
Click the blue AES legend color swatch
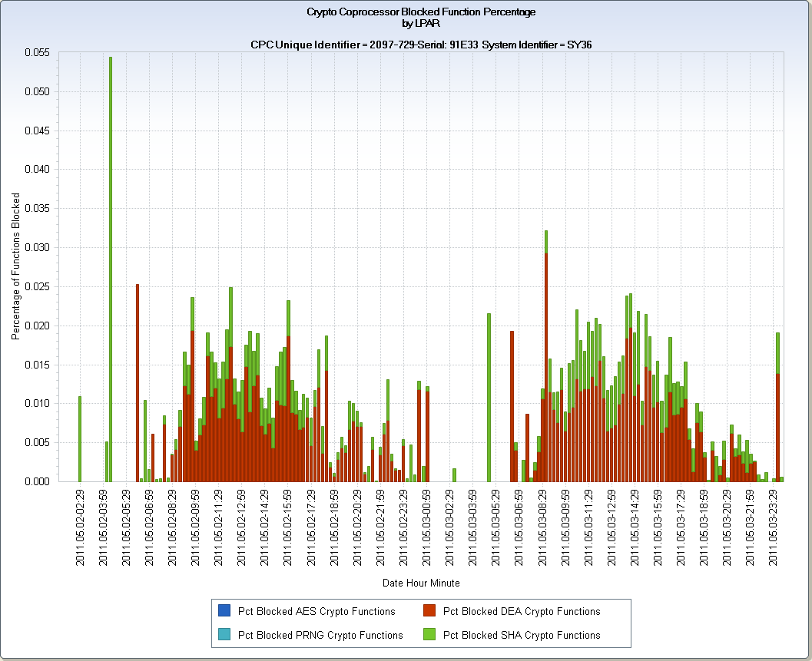tap(224, 611)
